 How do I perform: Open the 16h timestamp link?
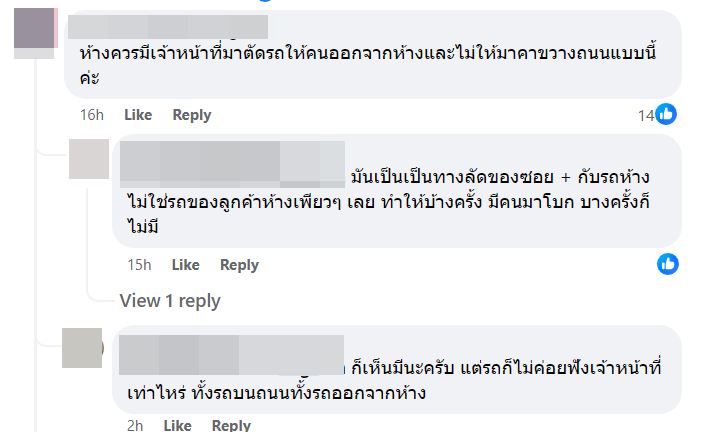coord(92,115)
